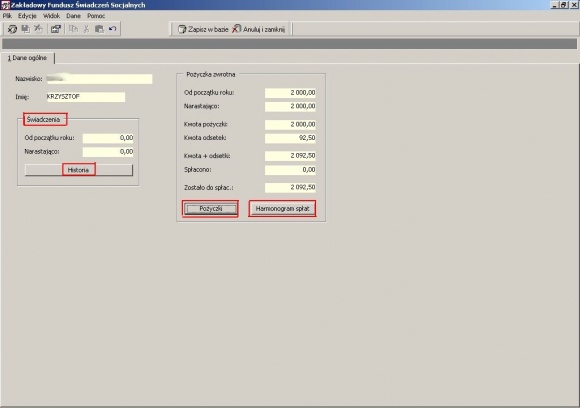This screenshot has height=408, width=580.
Task: Open the Dane menu
Action: pyautogui.click(x=74, y=16)
